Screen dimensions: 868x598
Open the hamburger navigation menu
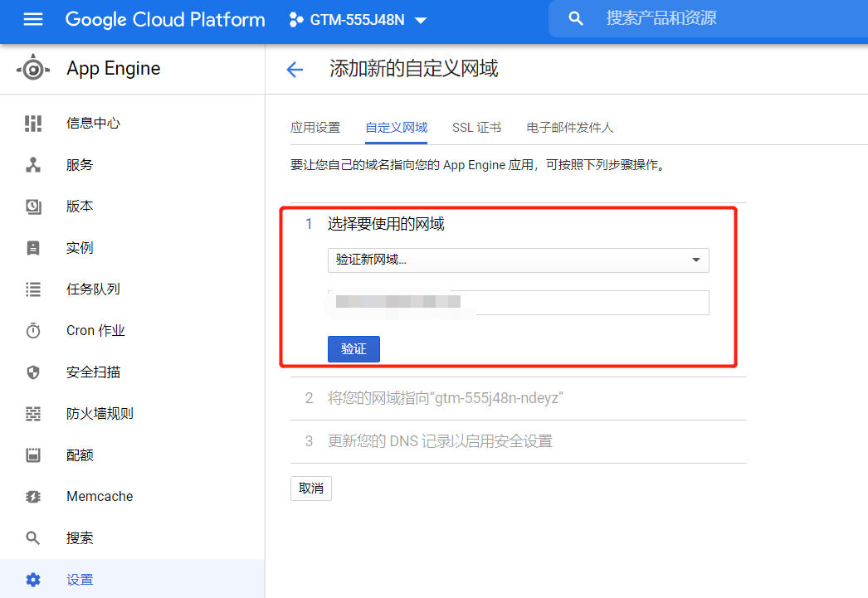tap(33, 20)
